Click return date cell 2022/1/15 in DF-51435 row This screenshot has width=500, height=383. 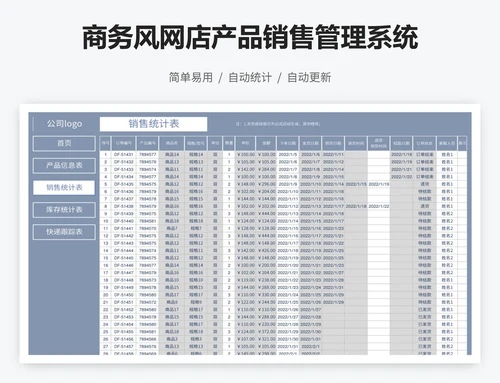tap(356, 184)
